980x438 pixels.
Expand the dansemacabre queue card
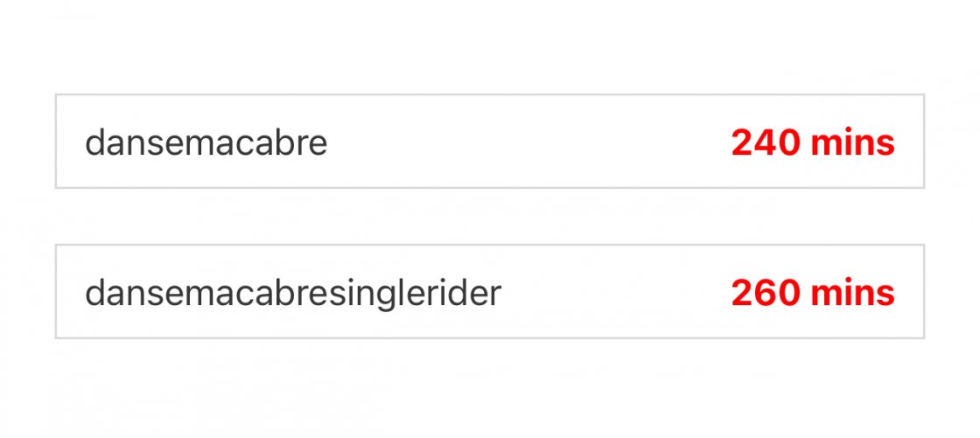click(489, 142)
